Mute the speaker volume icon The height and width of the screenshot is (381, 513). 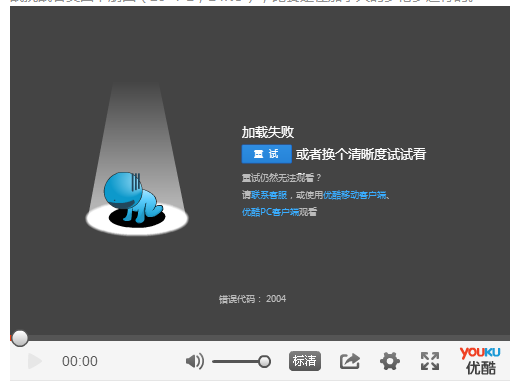point(195,361)
